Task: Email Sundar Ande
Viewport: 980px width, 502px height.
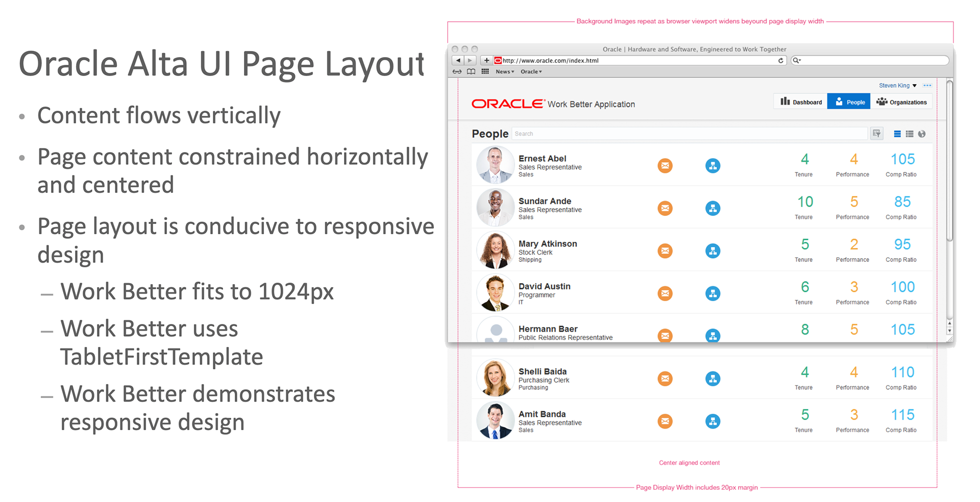Action: tap(665, 208)
